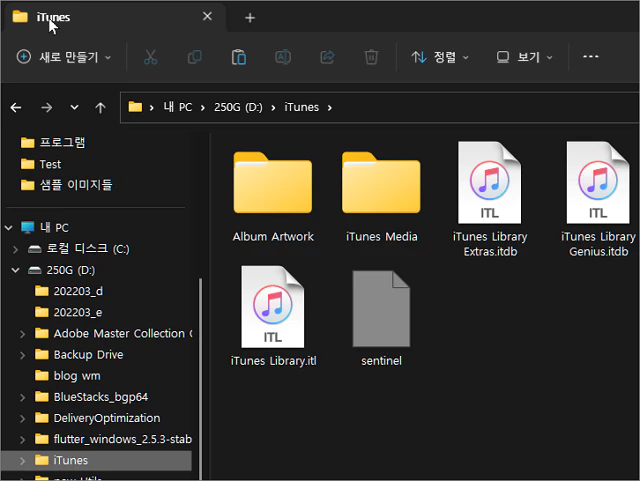Screen dimensions: 640x481
Task: Expand DeliveryOptimization folder node
Action: pos(22,419)
